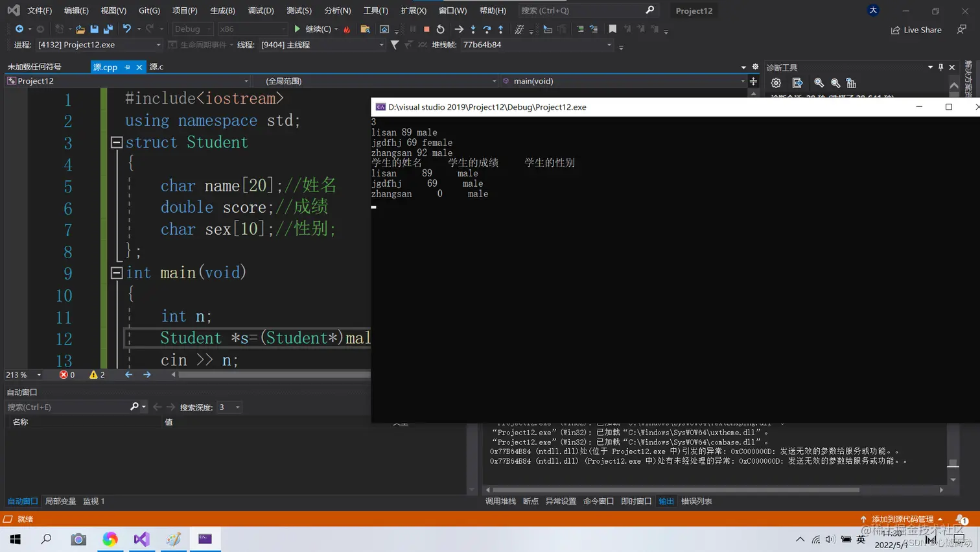The image size is (980, 552).
Task: Switch to the 监视 1 tab
Action: [x=94, y=501]
